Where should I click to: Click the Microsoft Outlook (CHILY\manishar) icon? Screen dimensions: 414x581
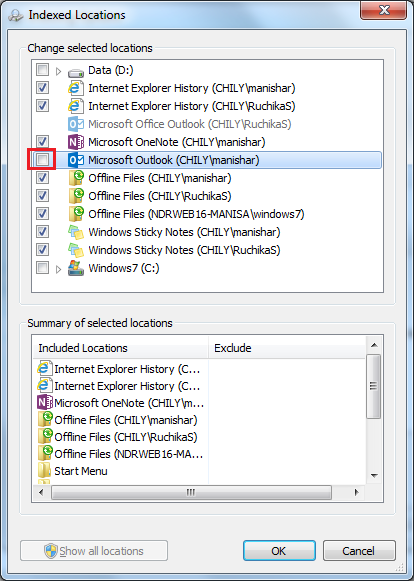coord(76,160)
